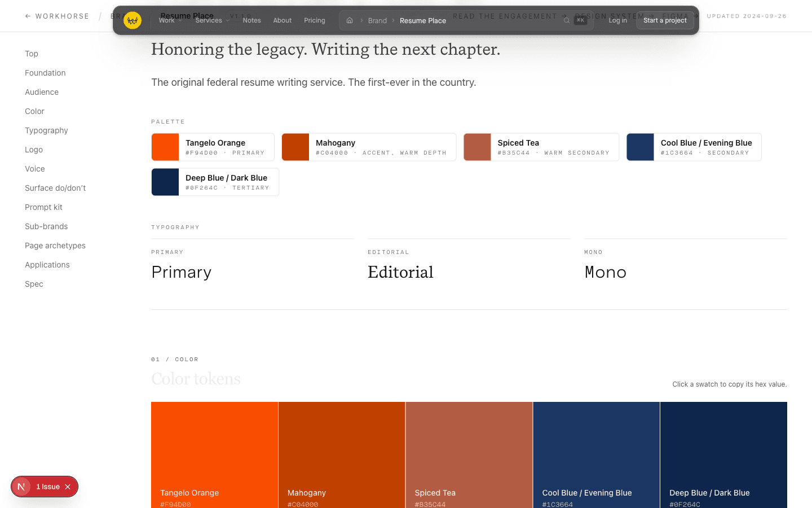
Task: Open the Work dropdown menu
Action: 170,20
